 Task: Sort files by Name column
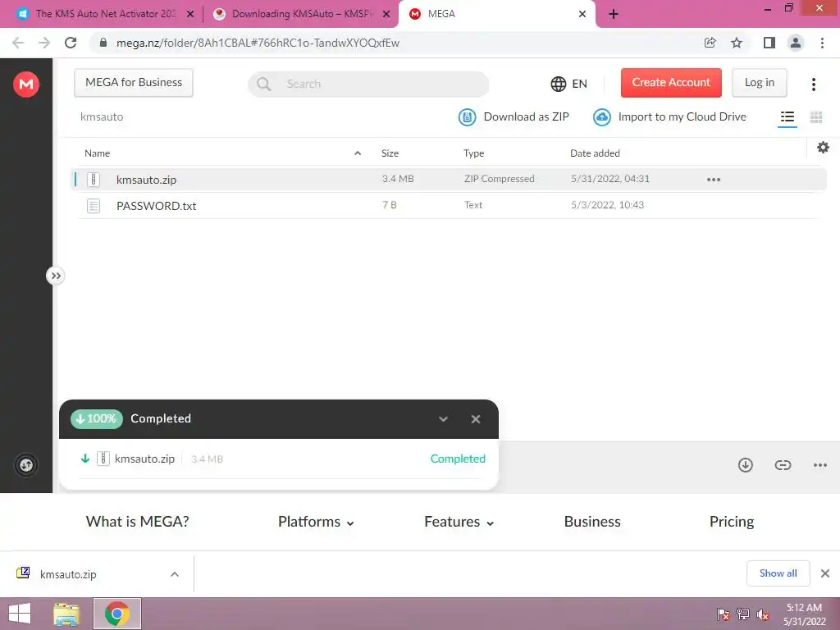click(97, 153)
